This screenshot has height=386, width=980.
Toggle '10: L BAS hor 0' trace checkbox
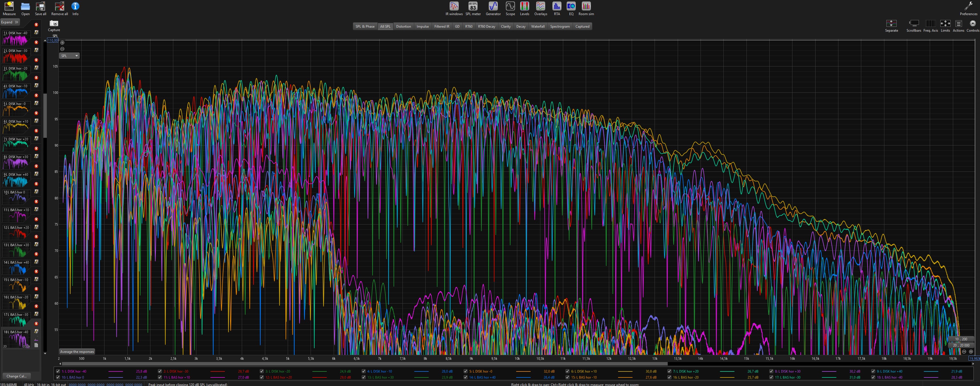point(58,377)
